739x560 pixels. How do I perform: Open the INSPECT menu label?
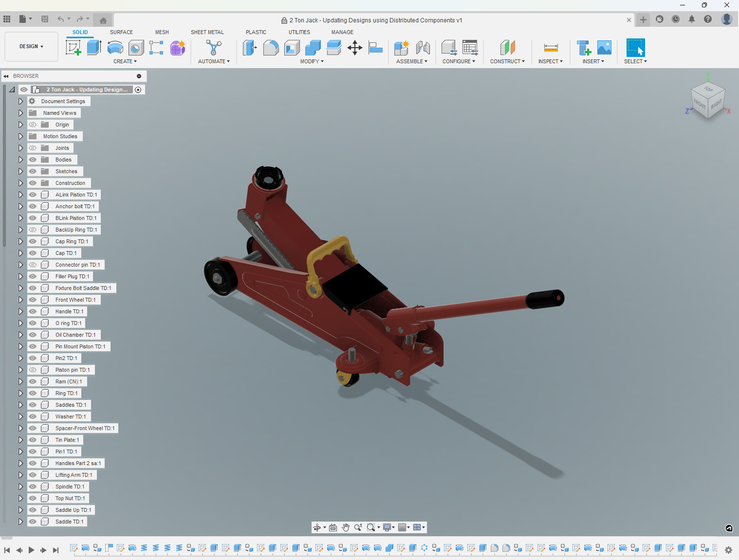(x=550, y=61)
